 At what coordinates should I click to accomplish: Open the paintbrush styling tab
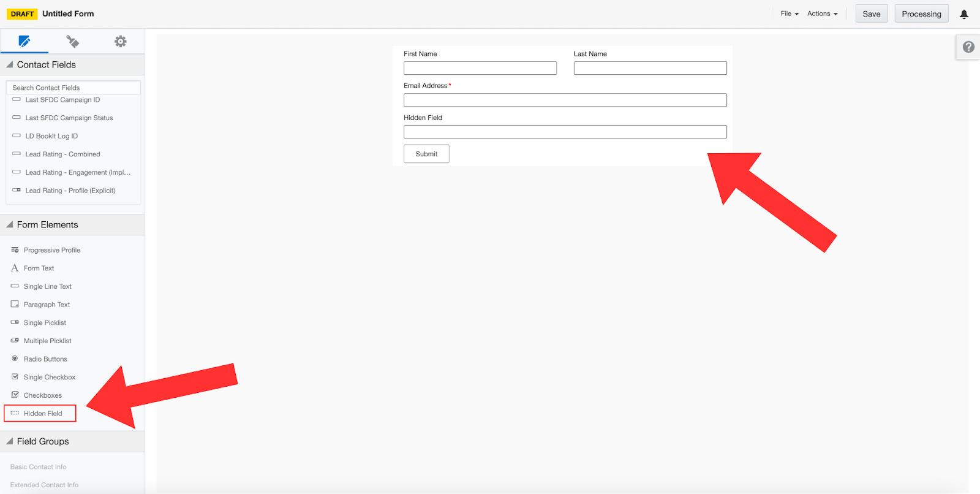[73, 42]
